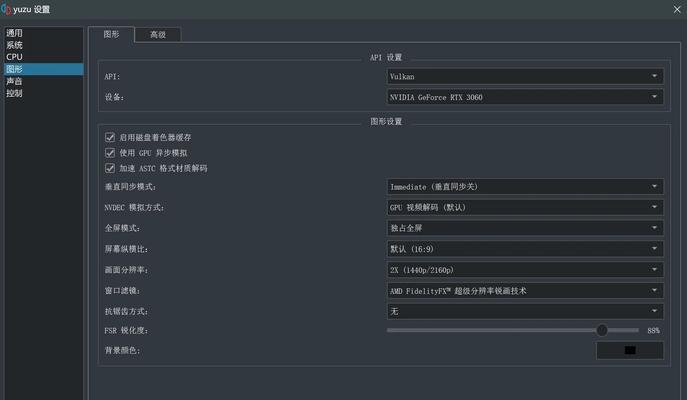Open the 窗口滤镜 dropdown
The width and height of the screenshot is (687, 400).
525,290
